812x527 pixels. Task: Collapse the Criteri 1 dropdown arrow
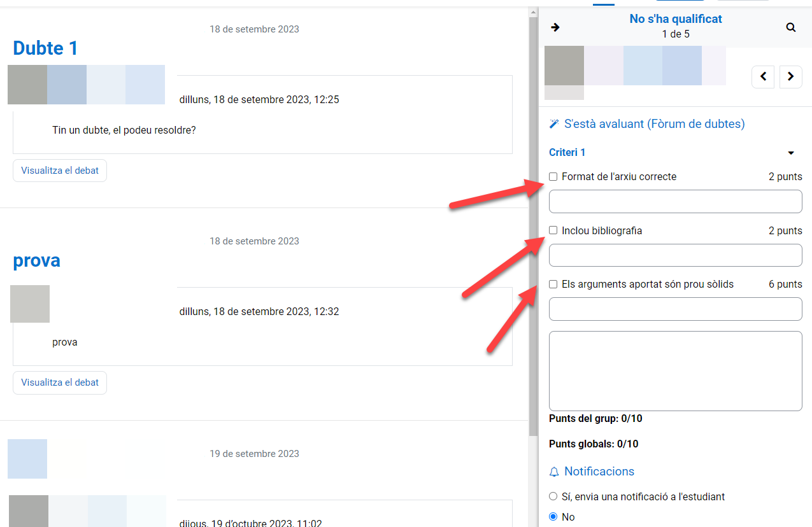point(791,153)
